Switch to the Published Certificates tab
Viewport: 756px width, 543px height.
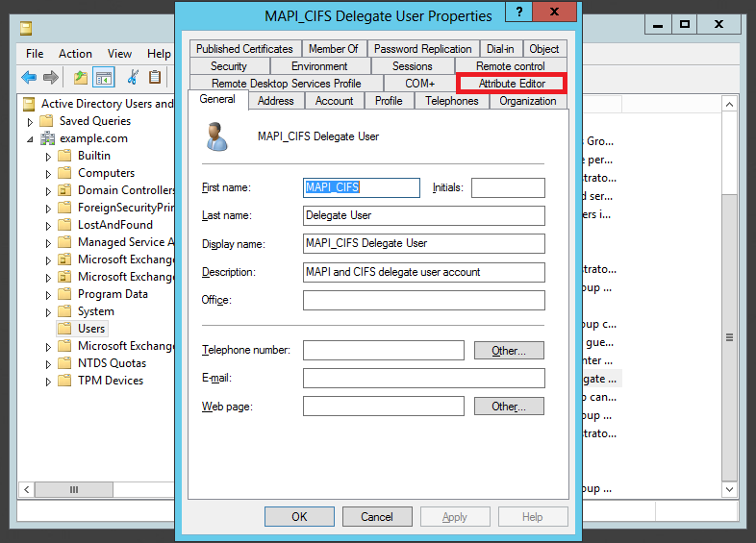(244, 49)
